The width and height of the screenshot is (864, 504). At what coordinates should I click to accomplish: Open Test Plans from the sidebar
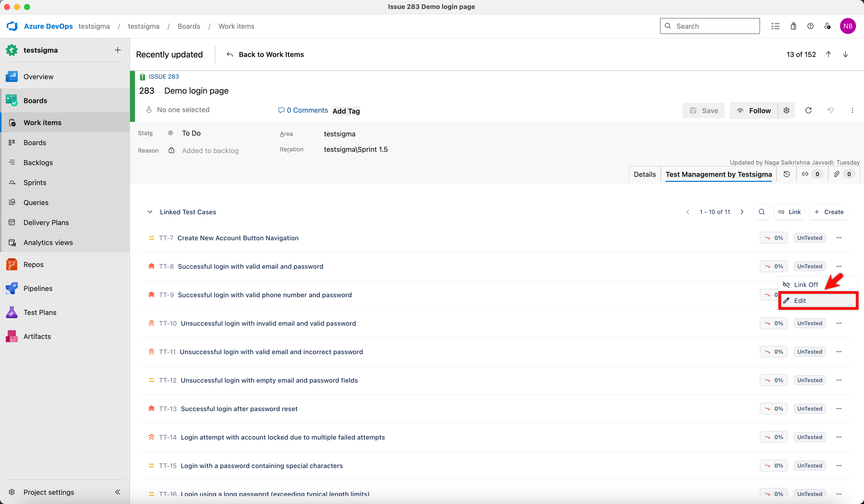coord(39,312)
